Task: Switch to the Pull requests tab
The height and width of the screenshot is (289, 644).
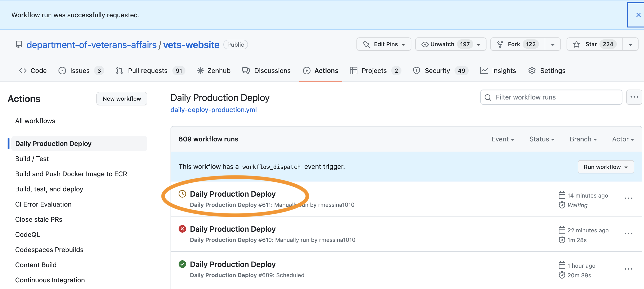Action: coord(147,71)
